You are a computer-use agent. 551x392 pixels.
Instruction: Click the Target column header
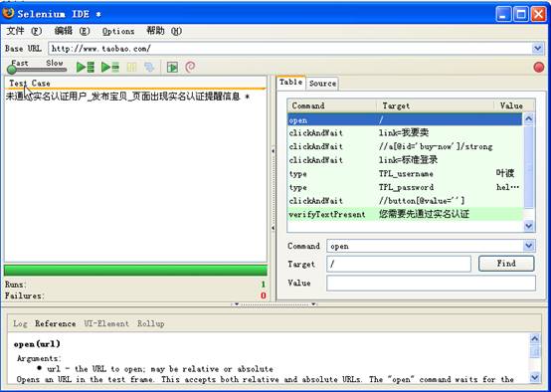point(436,105)
